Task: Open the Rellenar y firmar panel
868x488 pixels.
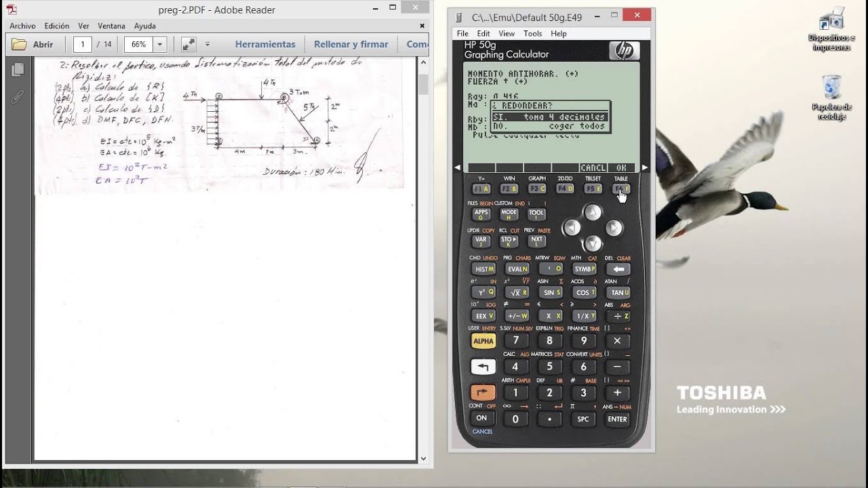Action: click(x=351, y=44)
